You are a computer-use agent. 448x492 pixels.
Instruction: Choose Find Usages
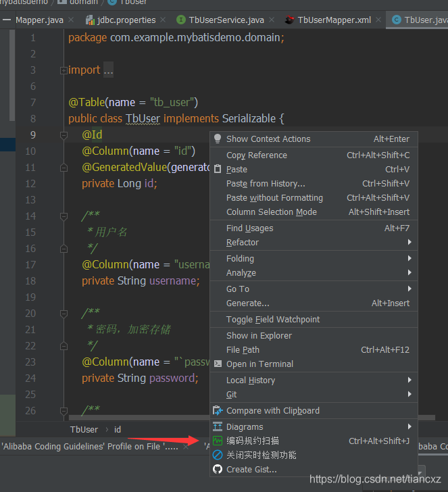(314, 228)
